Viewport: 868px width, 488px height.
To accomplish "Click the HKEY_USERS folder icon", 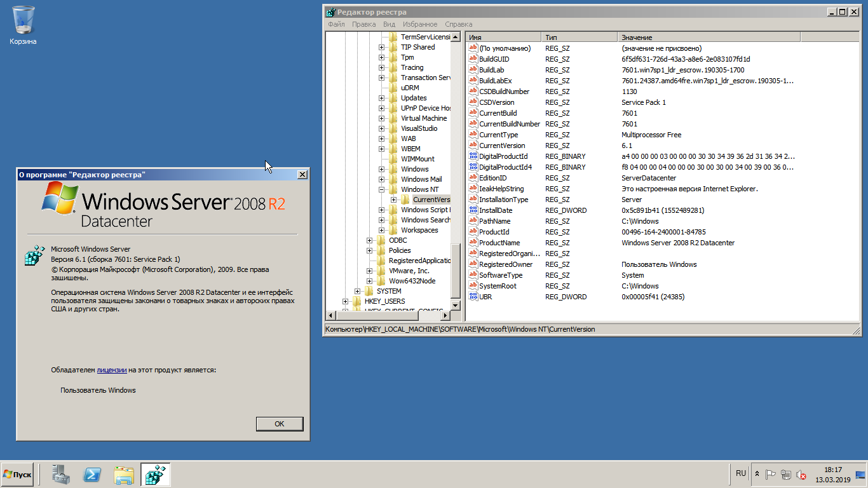I will pyautogui.click(x=357, y=301).
